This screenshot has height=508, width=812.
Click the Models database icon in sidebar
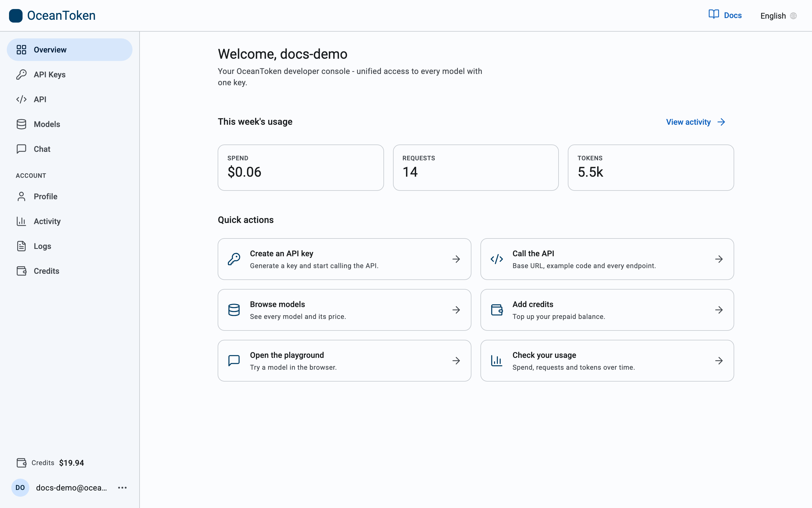point(21,124)
